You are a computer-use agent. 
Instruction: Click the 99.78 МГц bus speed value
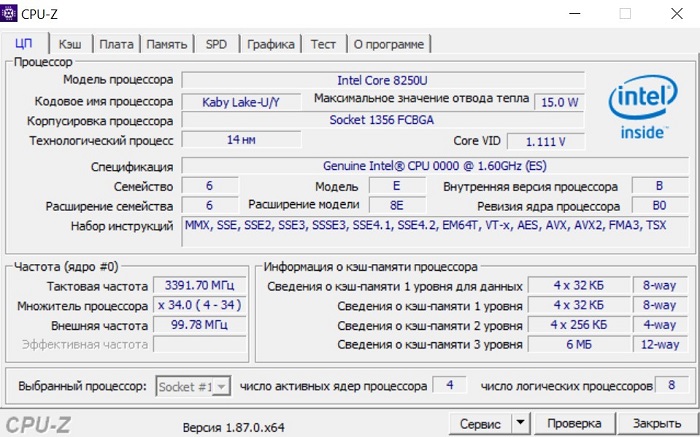(199, 325)
